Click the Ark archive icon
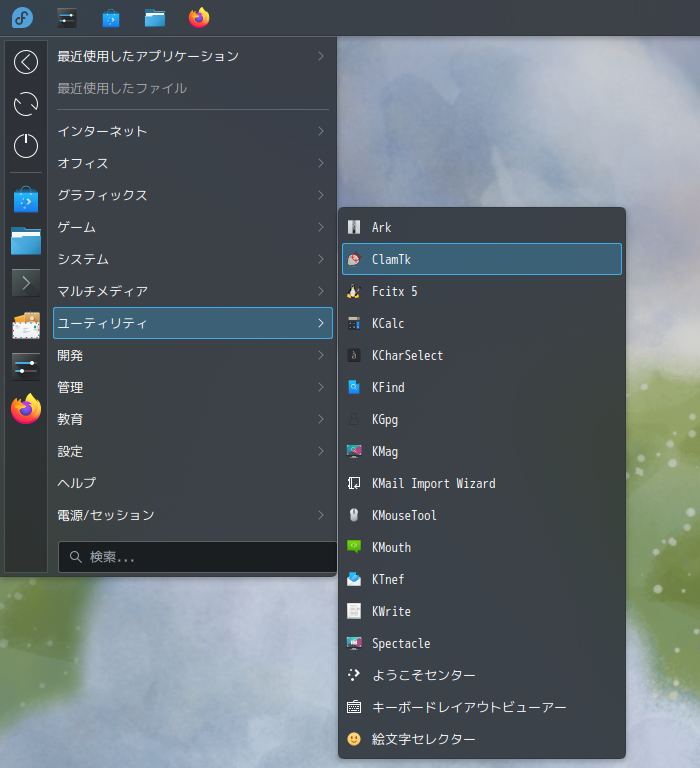 tap(354, 227)
